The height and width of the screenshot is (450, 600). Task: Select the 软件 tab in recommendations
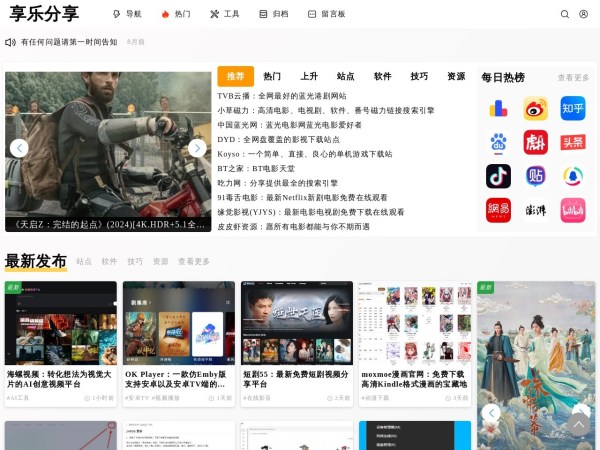pos(382,77)
